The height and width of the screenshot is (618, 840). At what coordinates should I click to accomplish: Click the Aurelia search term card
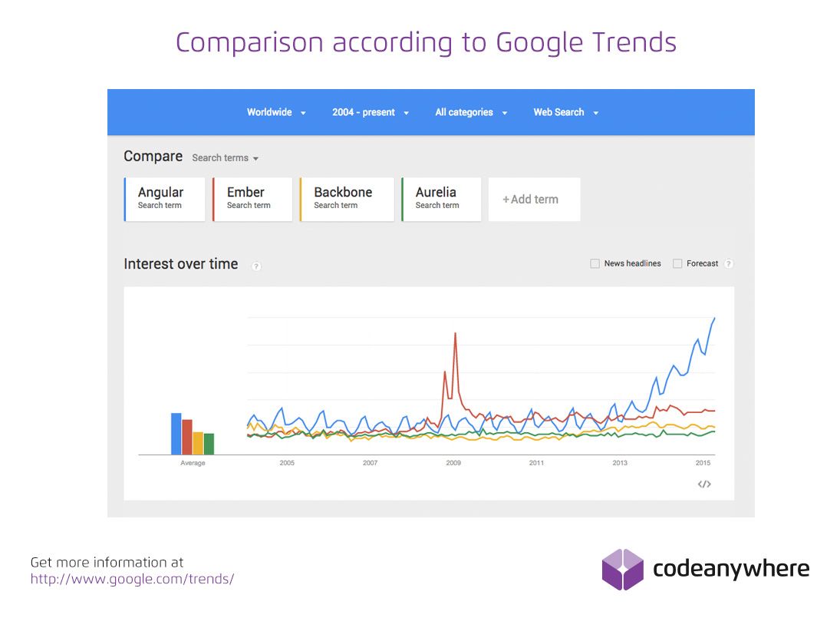(x=441, y=199)
